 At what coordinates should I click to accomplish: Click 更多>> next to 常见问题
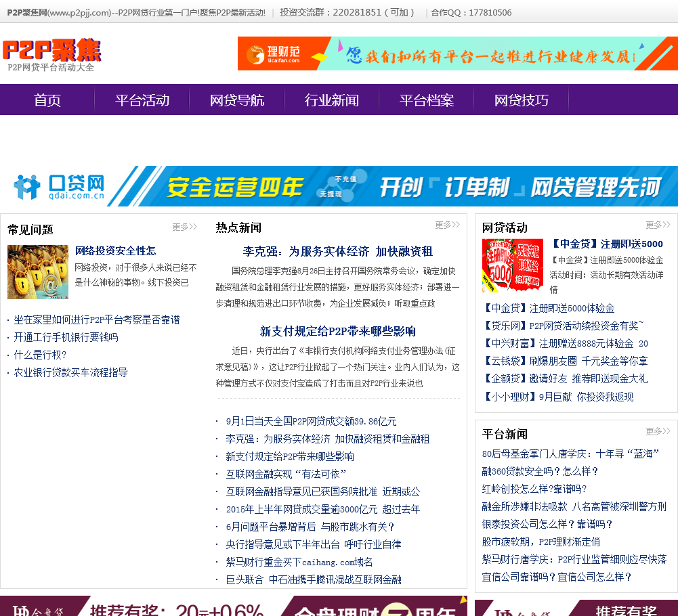pos(185,227)
